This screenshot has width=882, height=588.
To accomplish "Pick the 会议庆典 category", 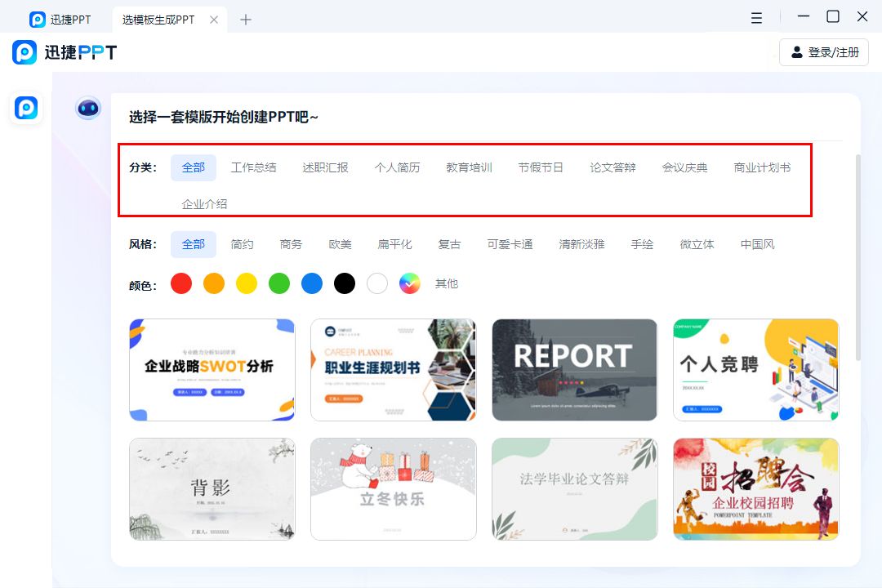I will click(x=684, y=167).
